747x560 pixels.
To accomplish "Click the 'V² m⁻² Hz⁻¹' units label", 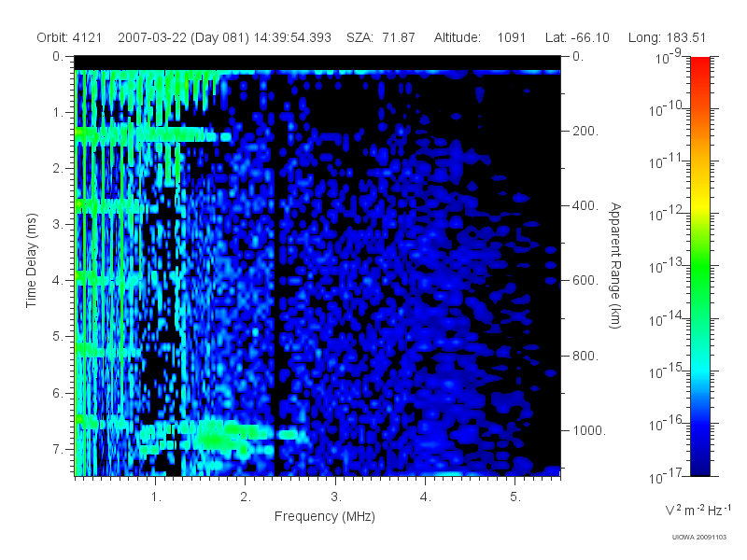I will tap(698, 510).
